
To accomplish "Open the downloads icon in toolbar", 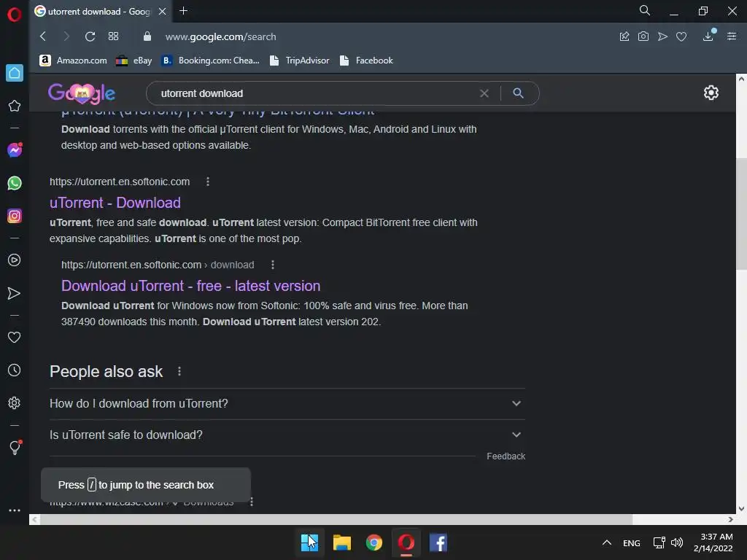I will (x=708, y=36).
